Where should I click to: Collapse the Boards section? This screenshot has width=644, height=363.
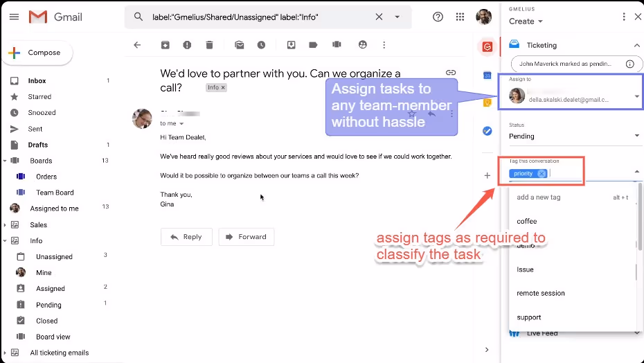(5, 161)
